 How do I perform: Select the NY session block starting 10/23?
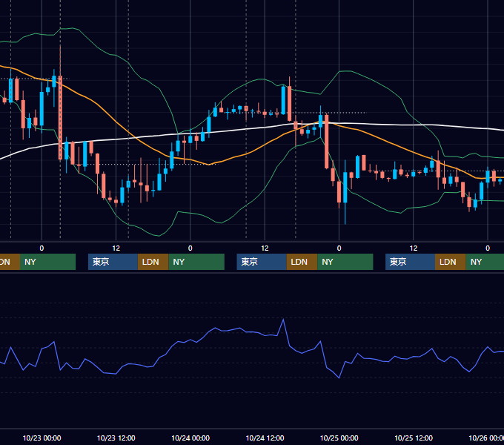pos(196,262)
